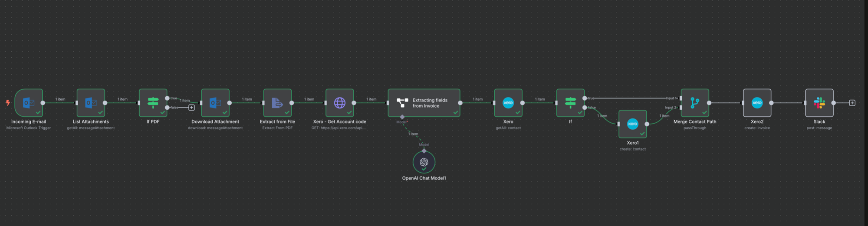The image size is (868, 226).
Task: Open the List Attachments Outlook node
Action: point(91,103)
